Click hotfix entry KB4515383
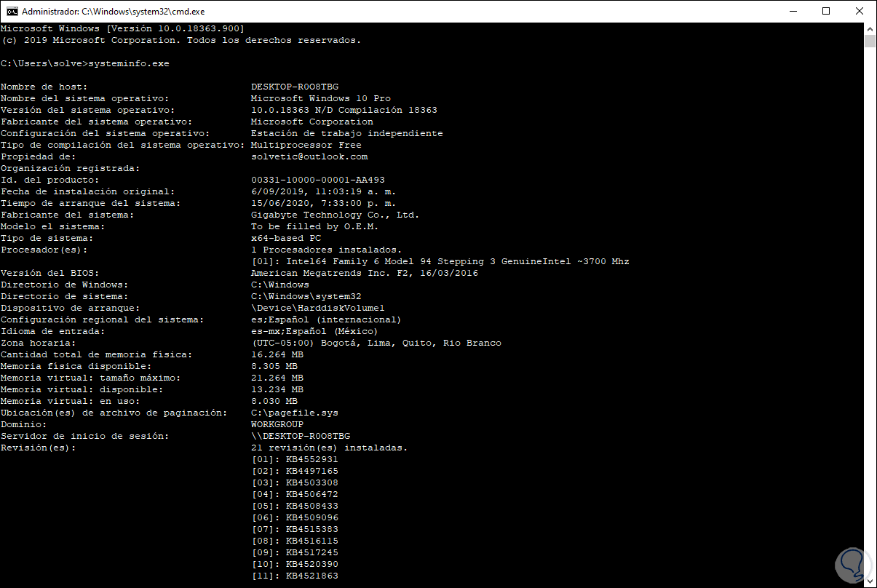Viewport: 877px width, 588px height. click(x=295, y=529)
